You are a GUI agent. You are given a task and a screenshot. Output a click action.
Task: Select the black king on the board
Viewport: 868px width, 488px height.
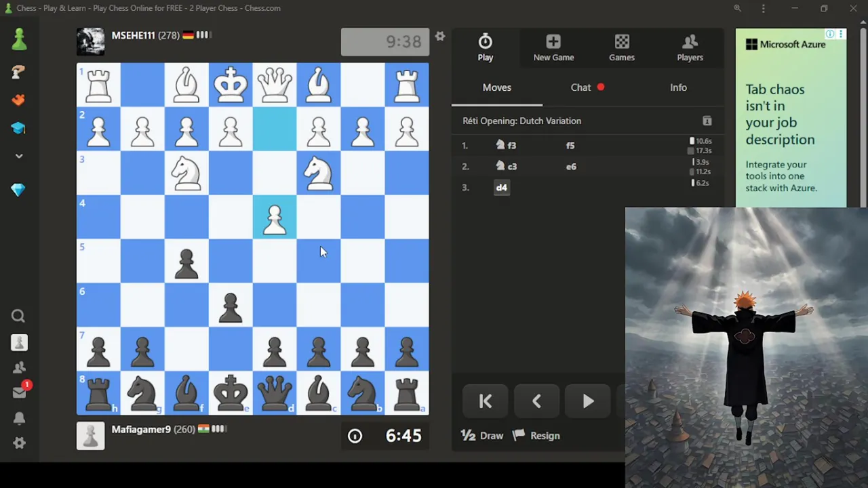pyautogui.click(x=231, y=393)
